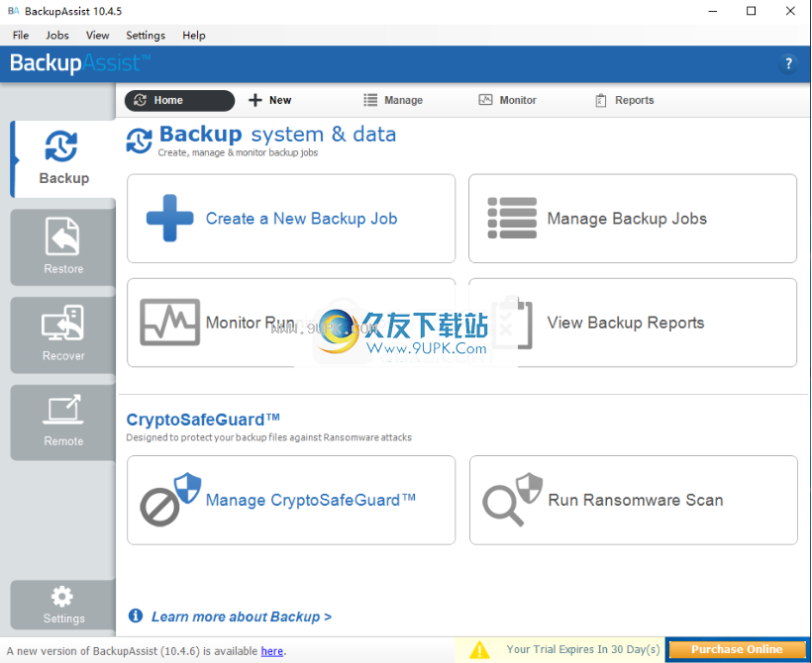Click the CryptoSafeGuard shield blocked icon
The width and height of the screenshot is (812, 663).
(170, 500)
